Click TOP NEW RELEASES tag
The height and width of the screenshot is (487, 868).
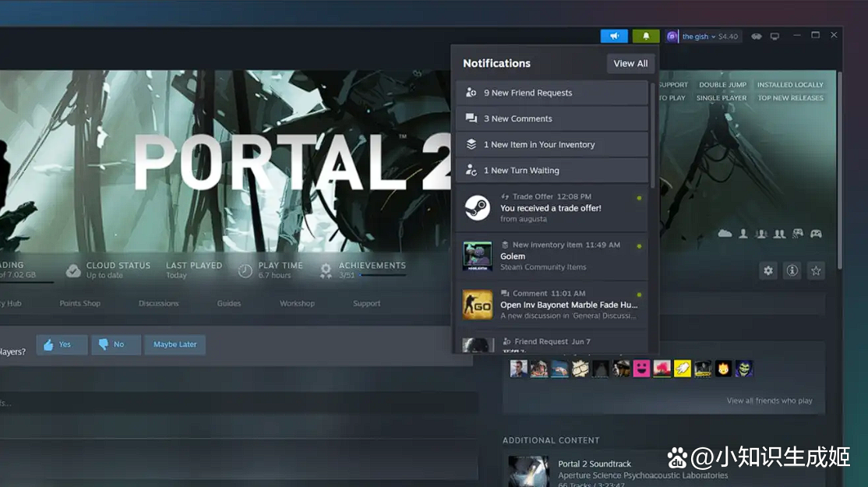(x=791, y=98)
